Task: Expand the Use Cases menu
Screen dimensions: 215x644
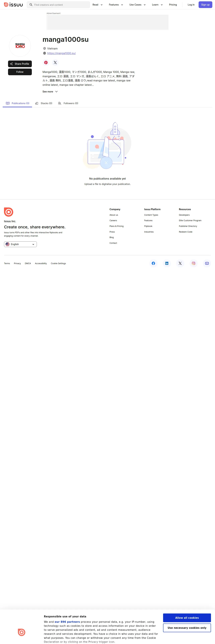Action: [137, 5]
